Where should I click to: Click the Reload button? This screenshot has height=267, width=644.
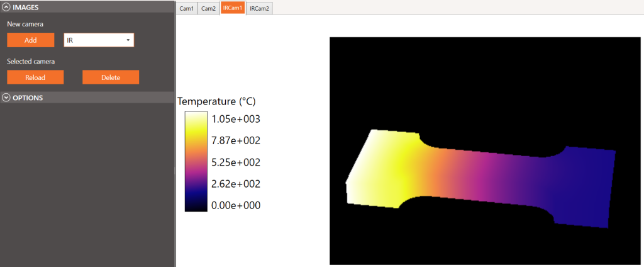pyautogui.click(x=35, y=77)
